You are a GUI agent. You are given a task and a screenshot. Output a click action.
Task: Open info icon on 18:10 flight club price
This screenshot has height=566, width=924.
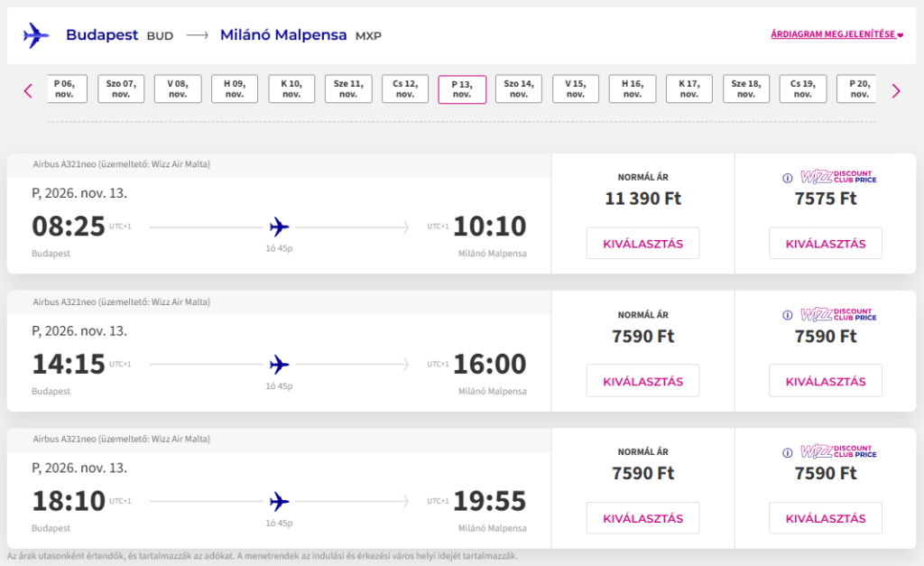[787, 453]
